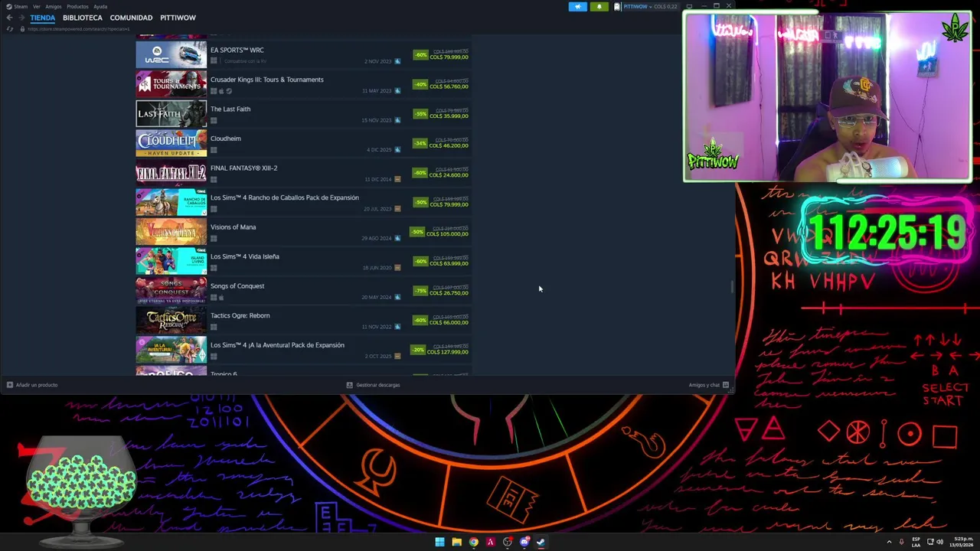
Task: Click the review icon on Tactics Ogre: Reborn row
Action: point(397,327)
